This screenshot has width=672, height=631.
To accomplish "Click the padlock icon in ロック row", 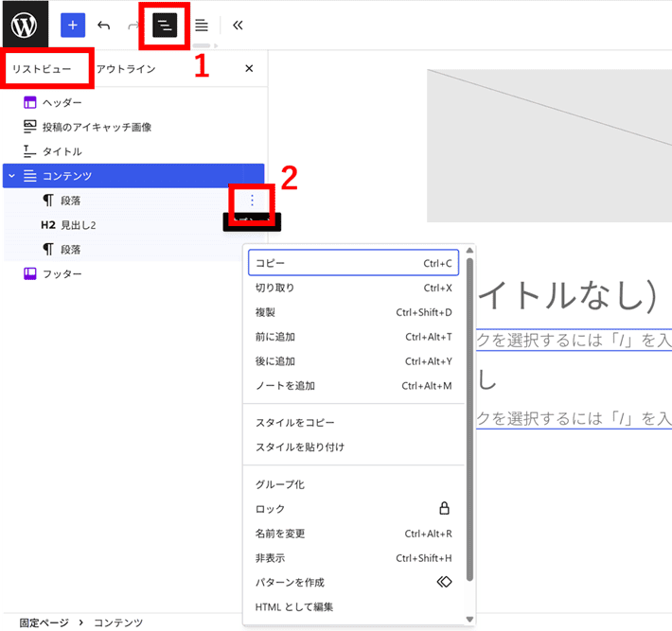I will [x=445, y=508].
